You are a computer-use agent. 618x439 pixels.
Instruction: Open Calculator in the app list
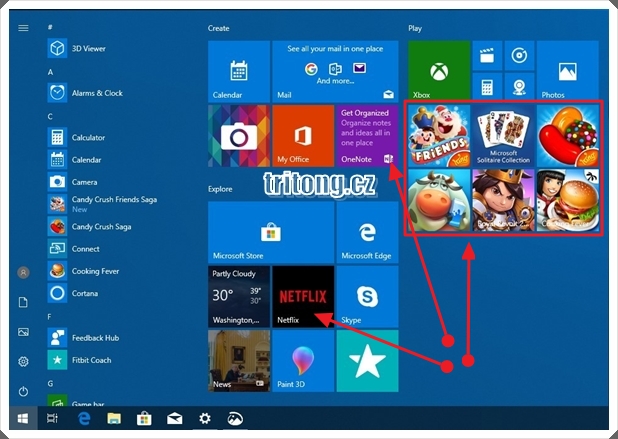tap(102, 138)
